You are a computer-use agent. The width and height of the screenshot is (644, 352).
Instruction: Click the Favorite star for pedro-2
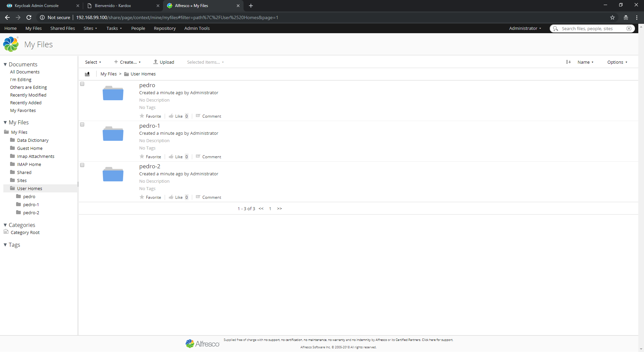click(142, 197)
